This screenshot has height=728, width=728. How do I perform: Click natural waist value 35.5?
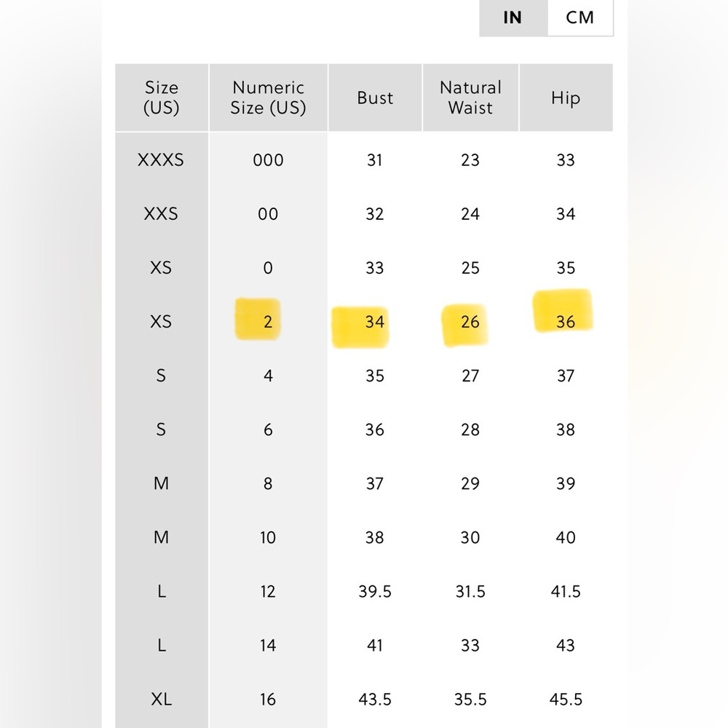[x=470, y=699]
